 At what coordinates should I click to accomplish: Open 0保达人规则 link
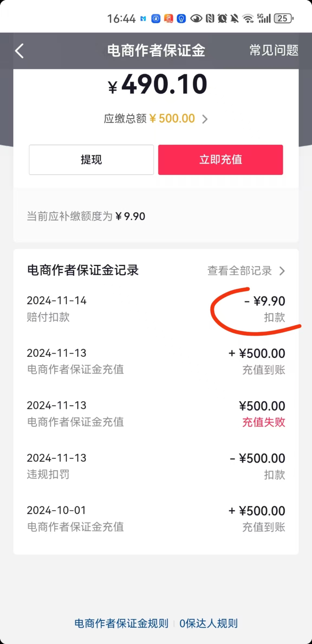coord(209,623)
